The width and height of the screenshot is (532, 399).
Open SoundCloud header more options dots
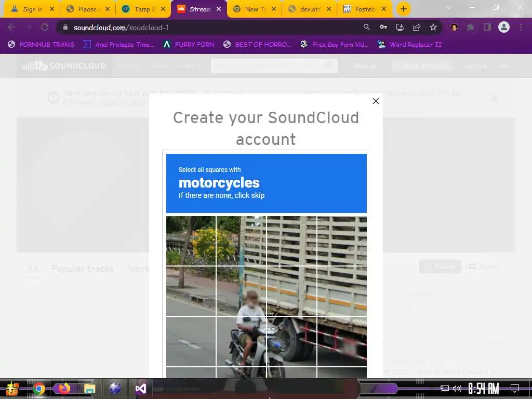tap(503, 66)
